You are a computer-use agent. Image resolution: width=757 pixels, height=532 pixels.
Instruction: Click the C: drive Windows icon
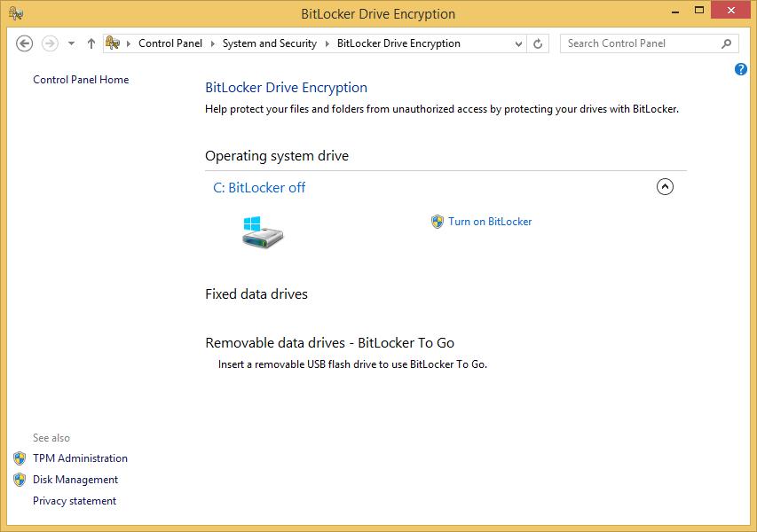[x=263, y=231]
